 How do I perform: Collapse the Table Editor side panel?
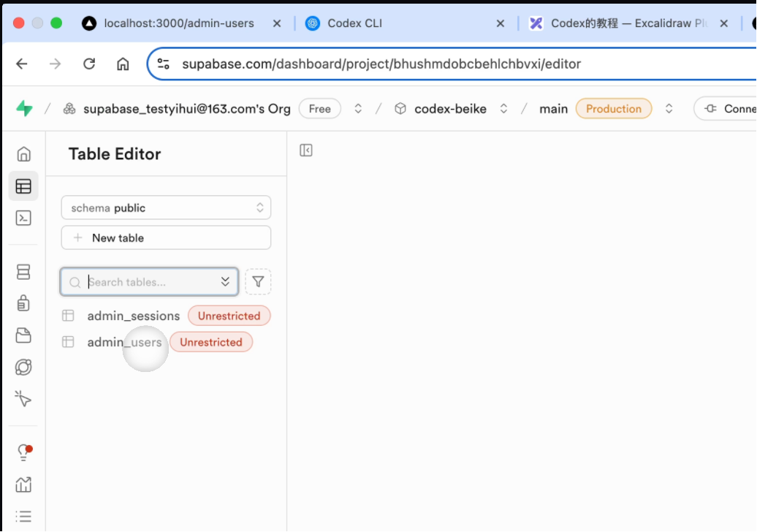point(306,151)
